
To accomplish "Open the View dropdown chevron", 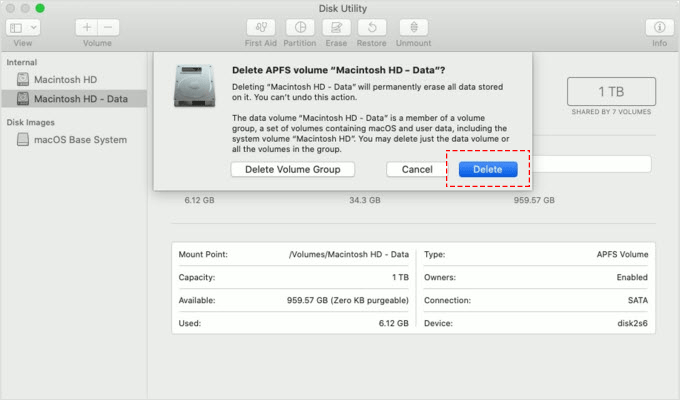I will (x=33, y=28).
